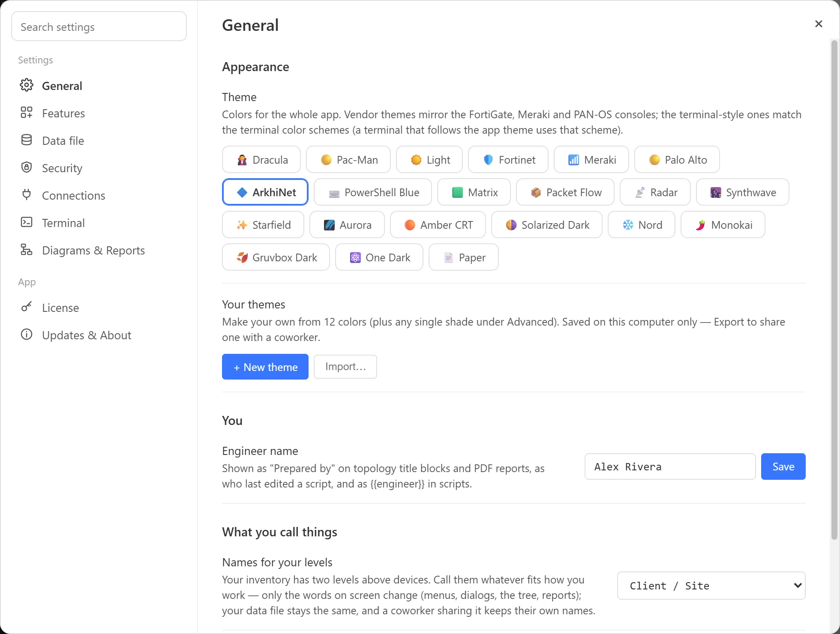
Task: Click the Security shield icon
Action: [27, 167]
